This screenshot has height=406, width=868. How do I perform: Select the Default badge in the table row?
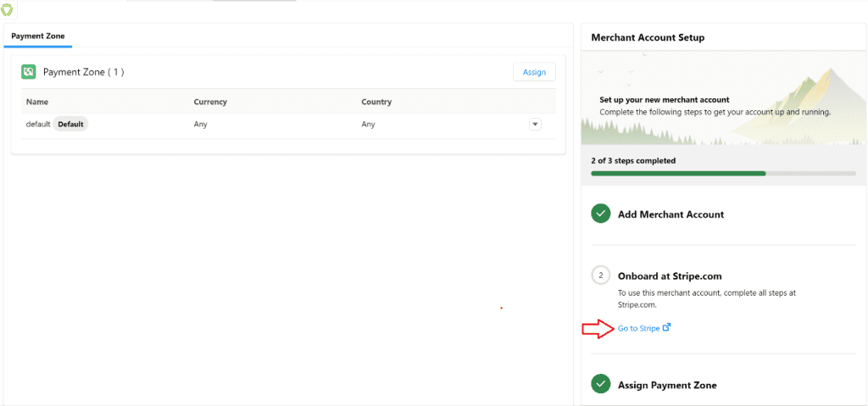tap(70, 125)
